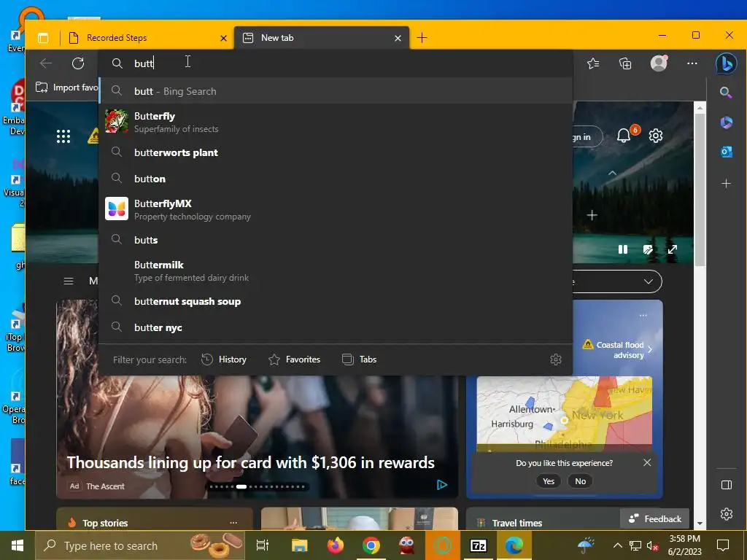
Task: Open 7-Zip from the taskbar
Action: click(478, 545)
